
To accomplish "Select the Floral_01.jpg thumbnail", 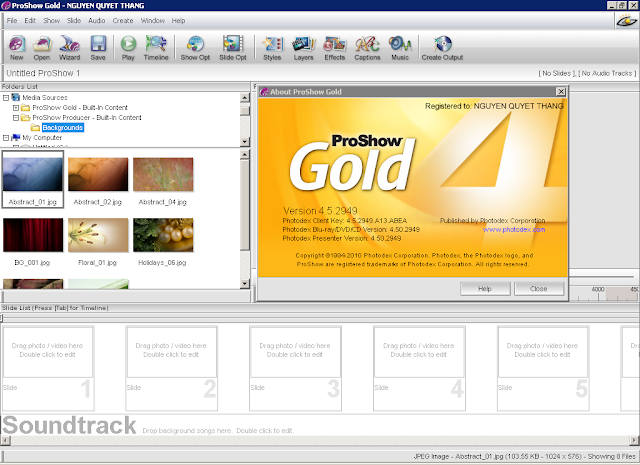I will click(x=97, y=236).
